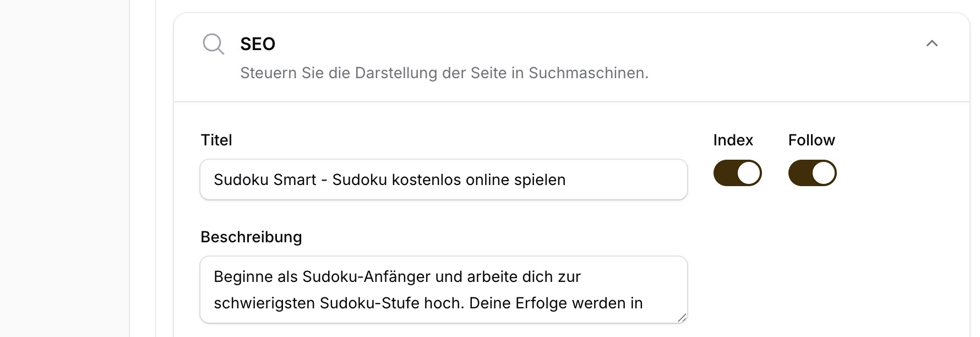Select the Beschreibung field label
The height and width of the screenshot is (337, 980).
tap(251, 237)
